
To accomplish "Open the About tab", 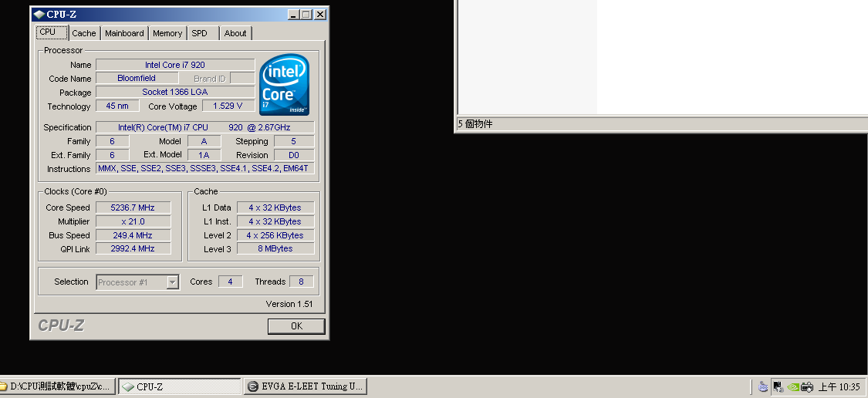I will click(x=235, y=33).
